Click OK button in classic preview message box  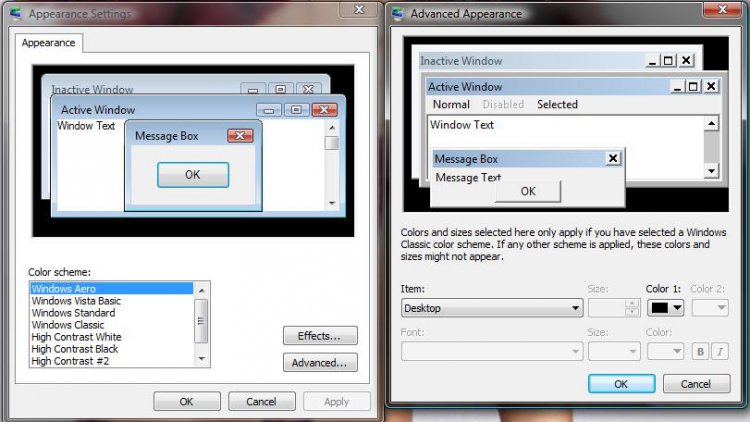click(x=528, y=191)
